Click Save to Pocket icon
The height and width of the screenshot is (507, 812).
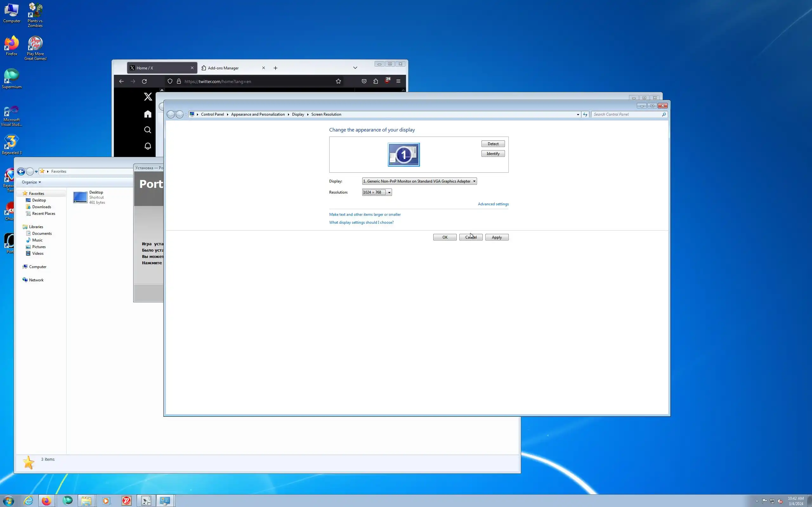[364, 81]
